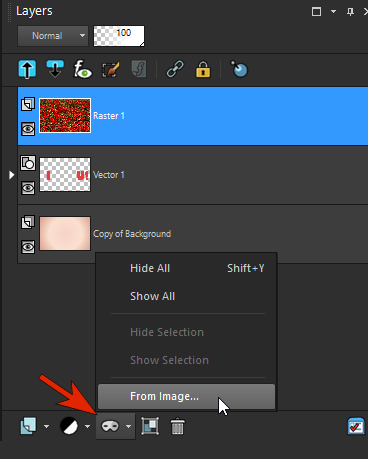The image size is (368, 459).
Task: Hide the Raster 1 layer
Action: pyautogui.click(x=28, y=129)
